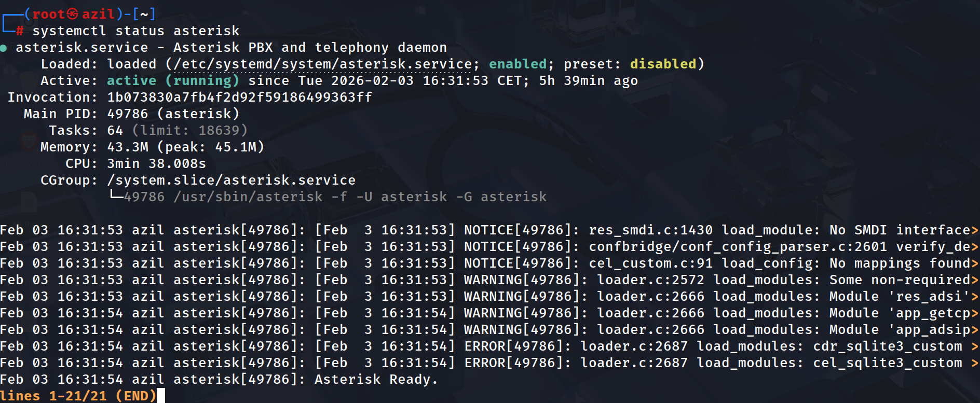Click truncation arrow on cdr_sqlite3_custom line
The width and height of the screenshot is (980, 403).
pyautogui.click(x=975, y=346)
